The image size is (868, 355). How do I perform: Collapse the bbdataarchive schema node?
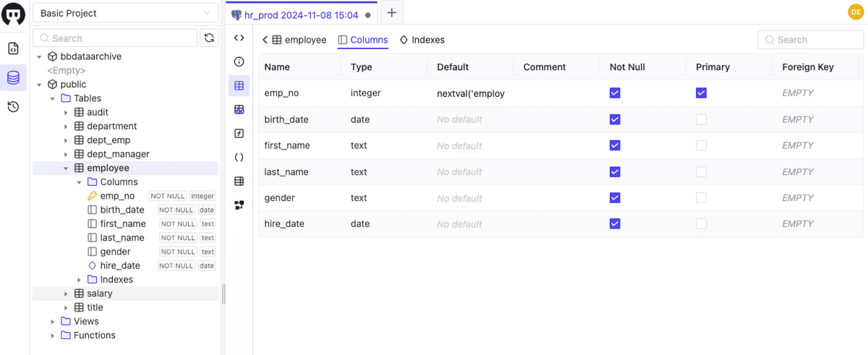[38, 56]
